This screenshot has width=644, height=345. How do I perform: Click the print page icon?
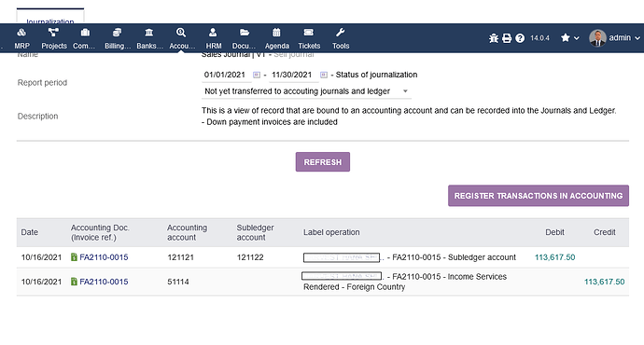[507, 38]
